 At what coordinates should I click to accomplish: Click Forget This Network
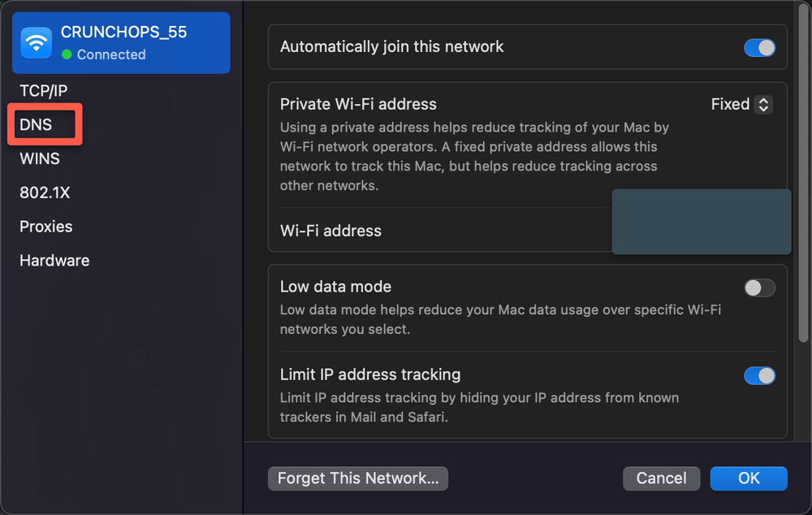point(357,478)
